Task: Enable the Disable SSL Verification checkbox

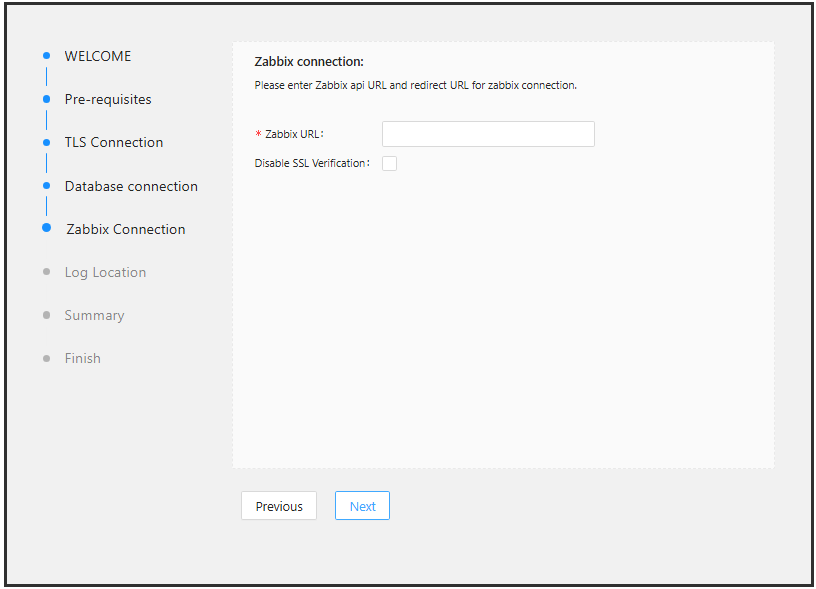Action: coord(389,163)
